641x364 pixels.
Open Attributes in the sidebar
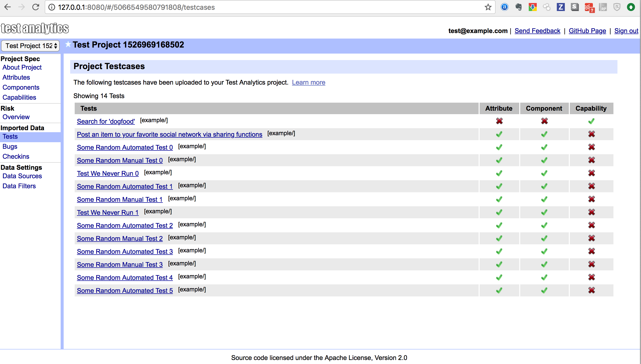pos(16,77)
